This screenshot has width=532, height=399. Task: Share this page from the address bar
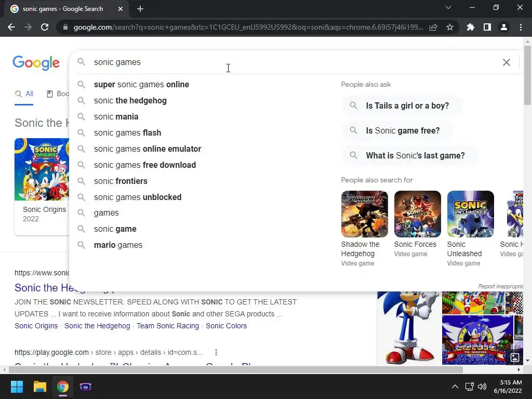(433, 27)
